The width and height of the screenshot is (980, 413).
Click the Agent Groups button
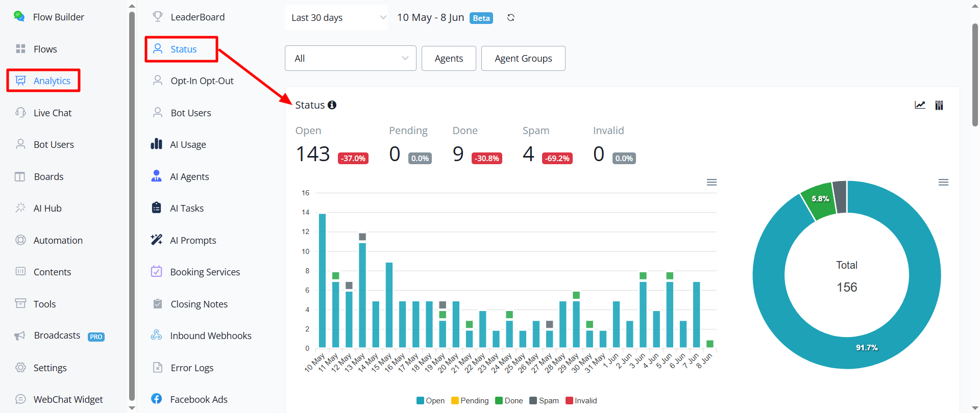523,59
